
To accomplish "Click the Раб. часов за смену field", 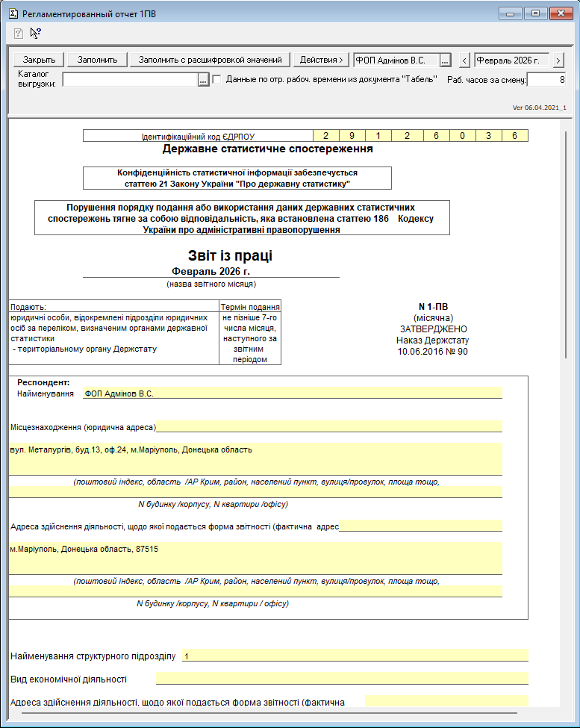I will click(546, 80).
